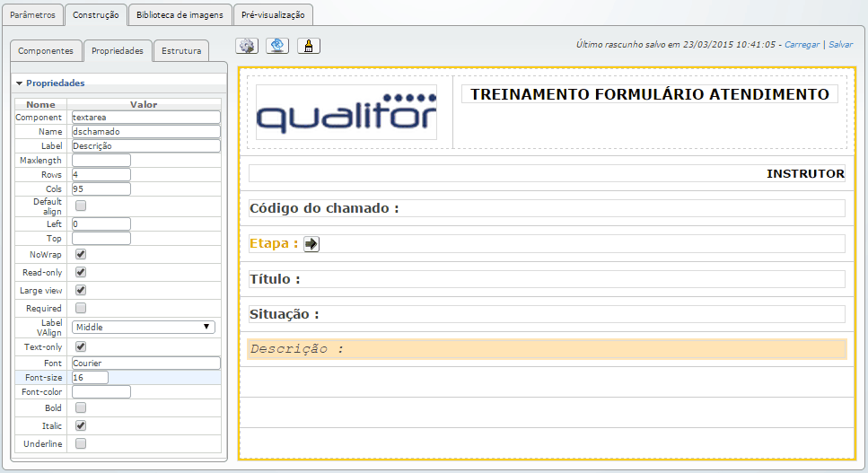Open the Label VAlign dropdown
The width and height of the screenshot is (868, 473).
coord(143,327)
